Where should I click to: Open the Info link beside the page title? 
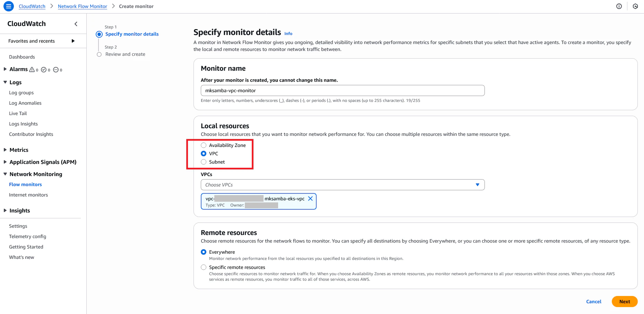[288, 34]
